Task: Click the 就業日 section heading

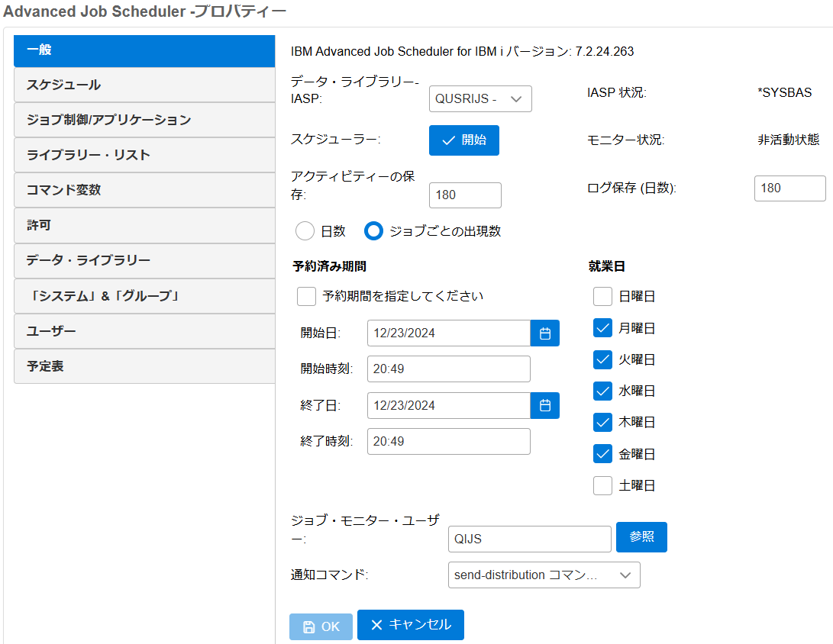Action: (607, 266)
